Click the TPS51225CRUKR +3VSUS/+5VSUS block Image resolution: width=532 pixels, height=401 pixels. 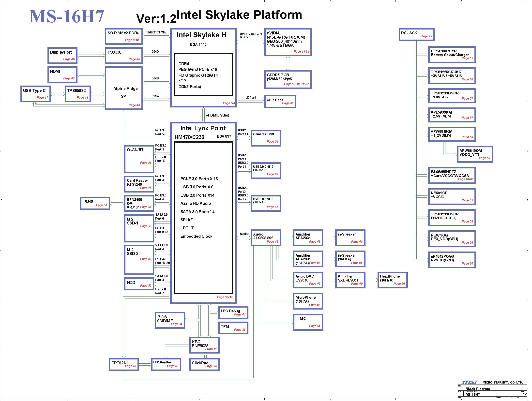coord(452,76)
